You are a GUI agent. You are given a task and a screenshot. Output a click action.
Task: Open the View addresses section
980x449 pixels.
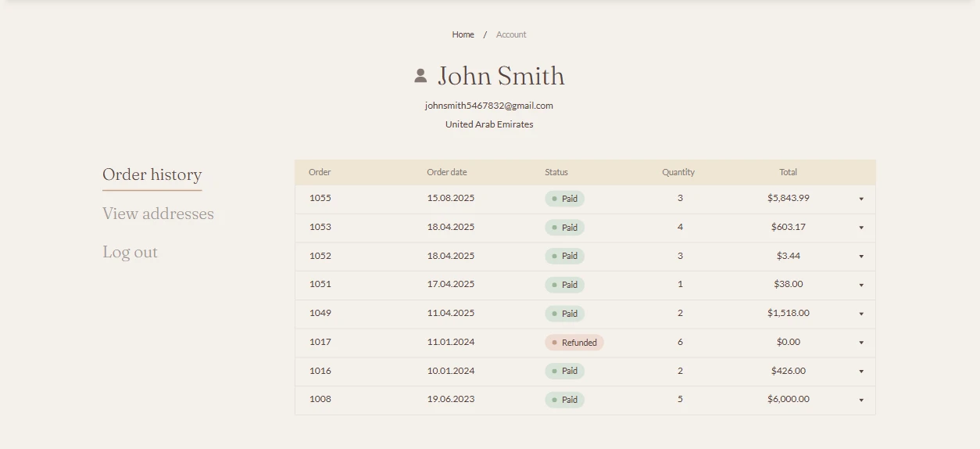158,214
